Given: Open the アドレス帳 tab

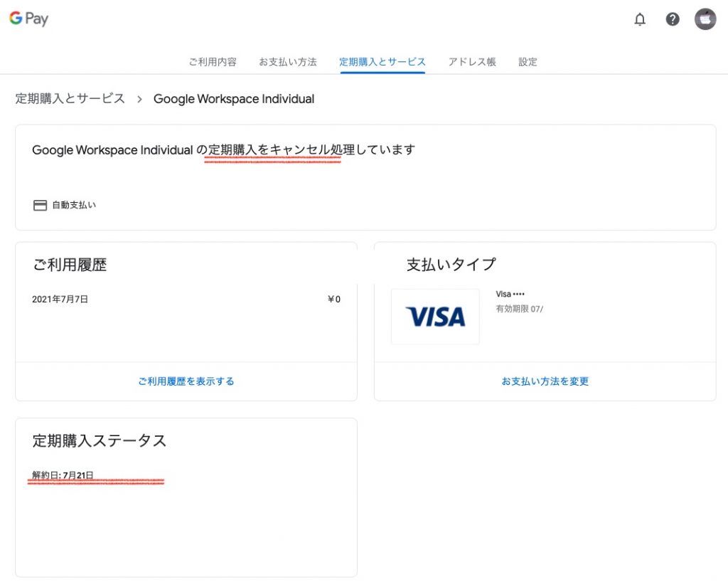Looking at the screenshot, I should point(472,62).
